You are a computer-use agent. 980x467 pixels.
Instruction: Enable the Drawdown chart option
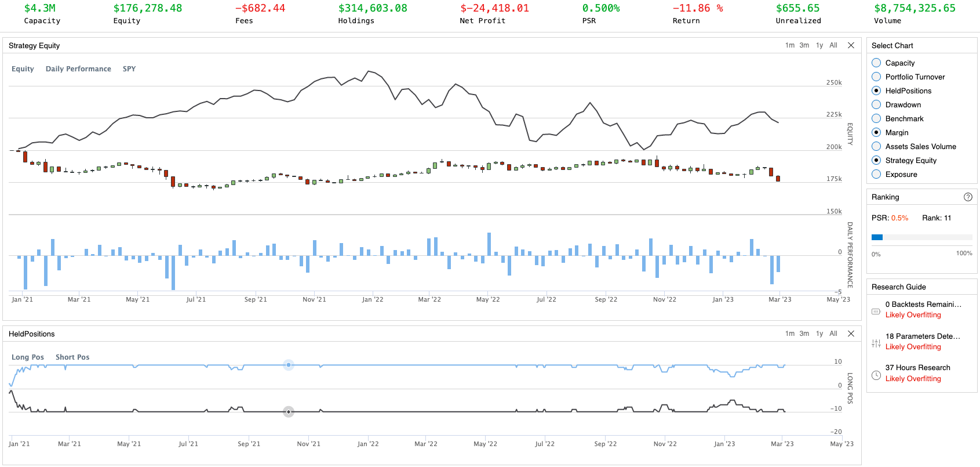click(876, 104)
